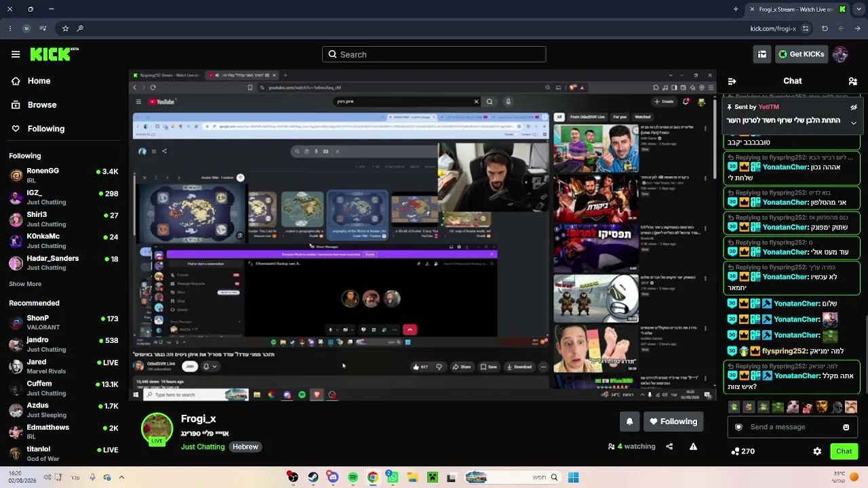Focus the Kick Search field
The image size is (868, 488).
[x=434, y=54]
